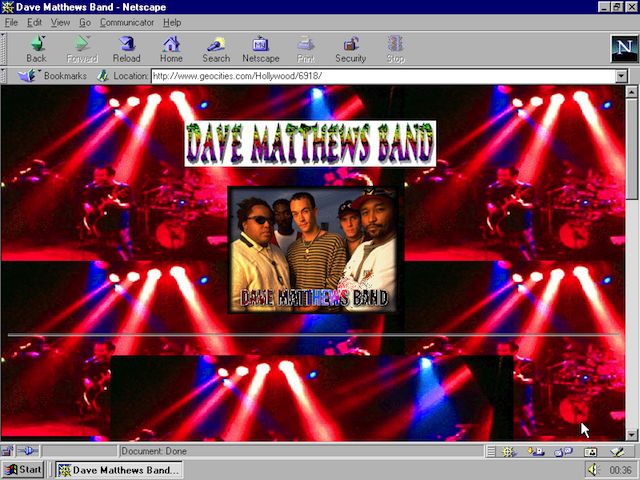Collapse the navigation toolbar grip
This screenshot has width=640, height=480.
pos(3,49)
